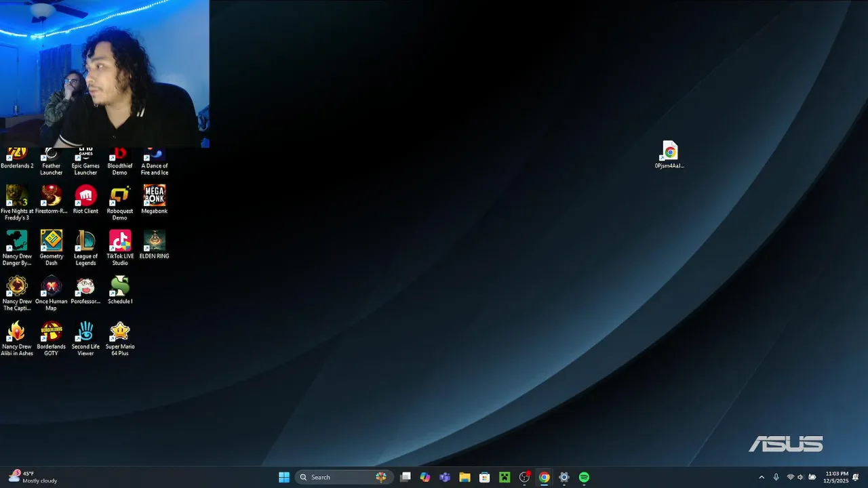Select the Porofessor shortcut

point(85,290)
